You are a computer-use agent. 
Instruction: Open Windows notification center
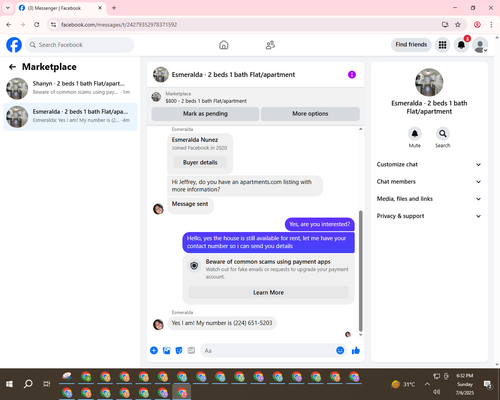(488, 384)
